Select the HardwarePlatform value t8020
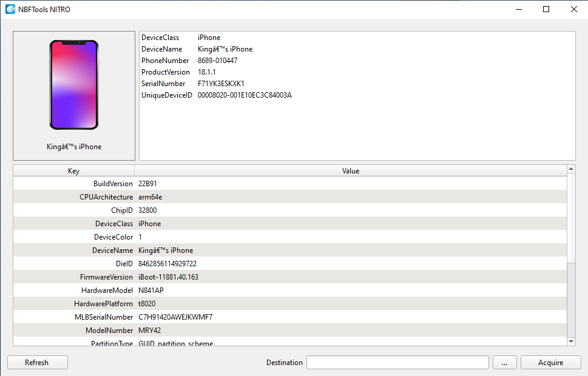The image size is (588, 376). [x=147, y=304]
